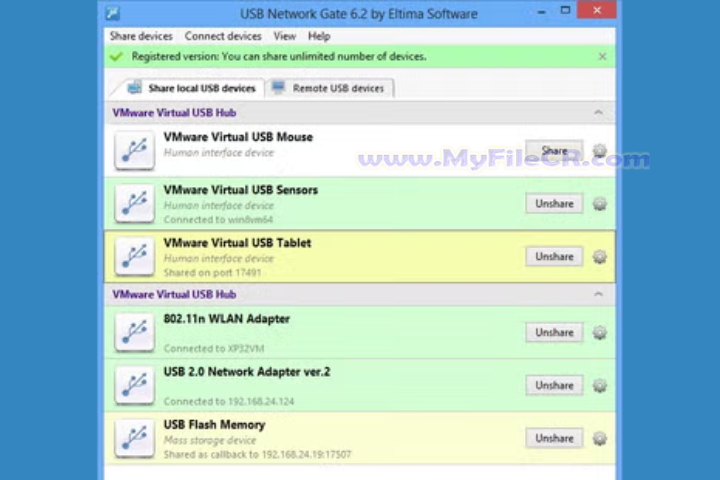Switch to Share local USB devices tab
720x480 pixels.
[x=192, y=88]
